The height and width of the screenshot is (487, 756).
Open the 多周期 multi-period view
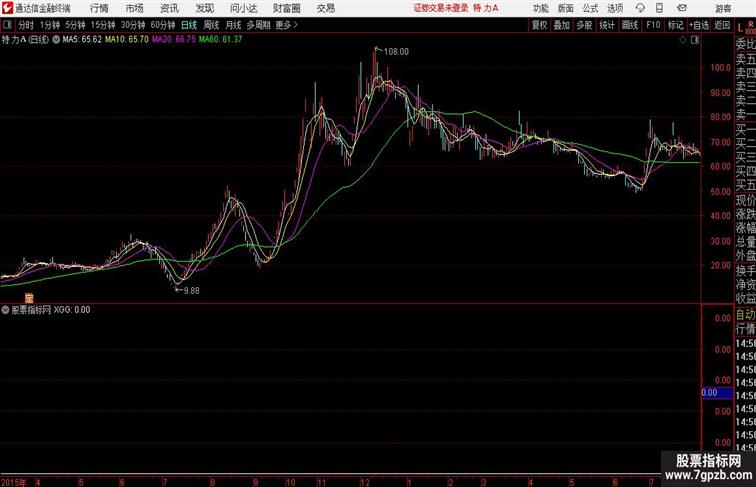click(x=258, y=25)
